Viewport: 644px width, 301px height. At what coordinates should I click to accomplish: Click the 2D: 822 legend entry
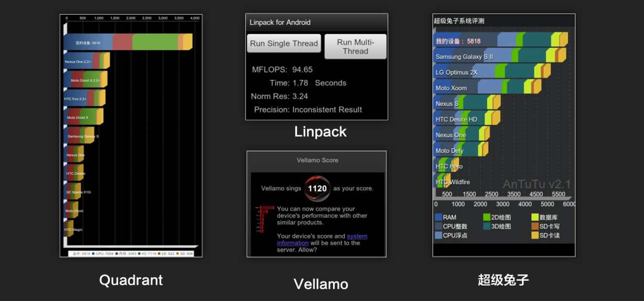167,254
